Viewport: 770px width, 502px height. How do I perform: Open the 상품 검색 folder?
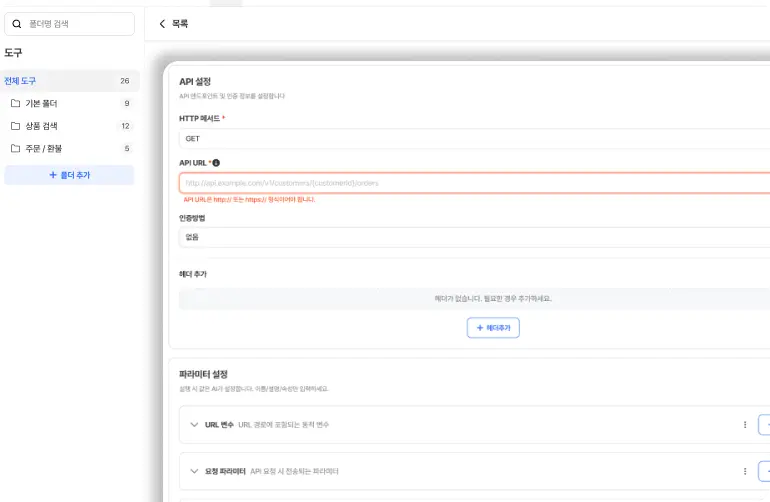(69, 126)
